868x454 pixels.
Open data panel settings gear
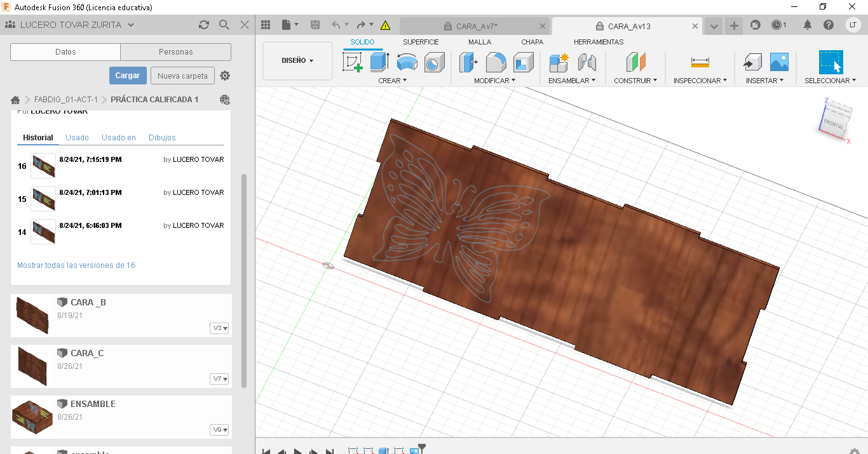pyautogui.click(x=225, y=76)
